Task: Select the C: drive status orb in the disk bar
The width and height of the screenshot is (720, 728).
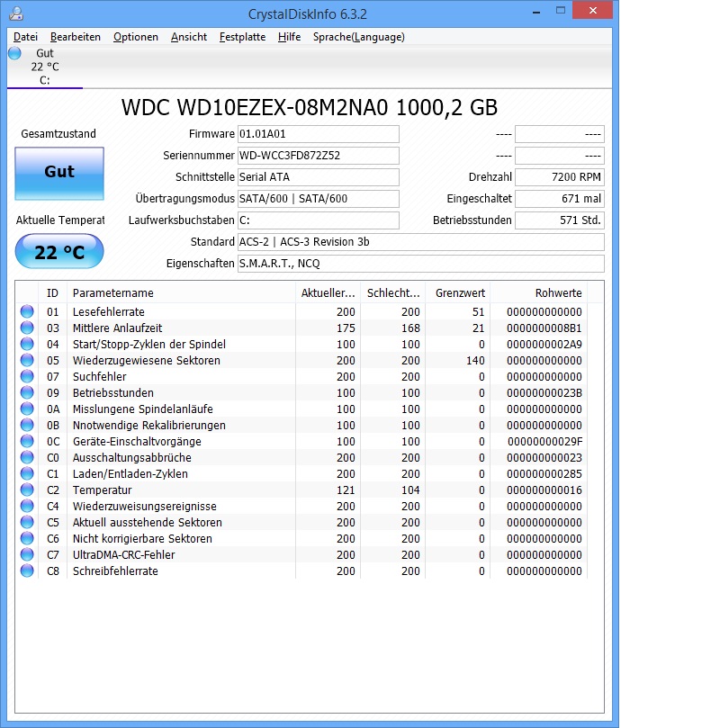Action: click(15, 53)
